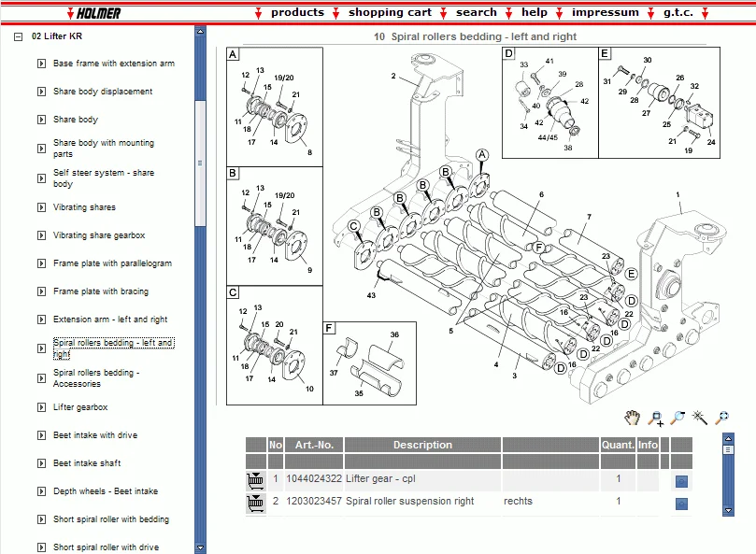This screenshot has height=554, width=756.
Task: Open the impressum page
Action: point(606,12)
